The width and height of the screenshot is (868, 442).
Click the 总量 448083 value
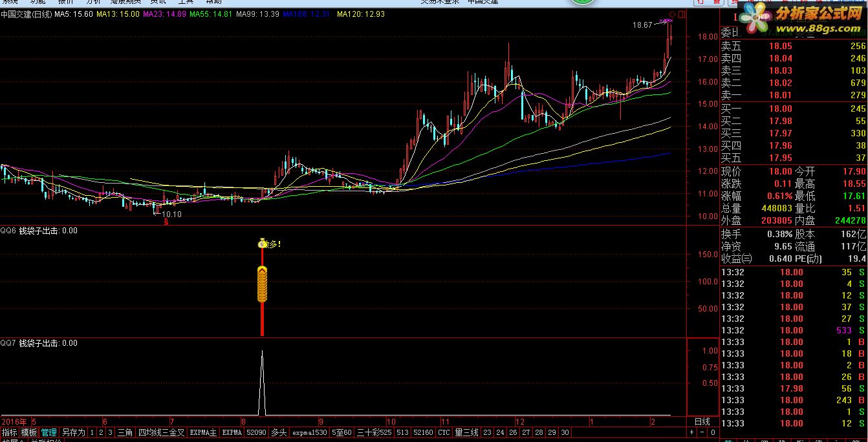777,209
